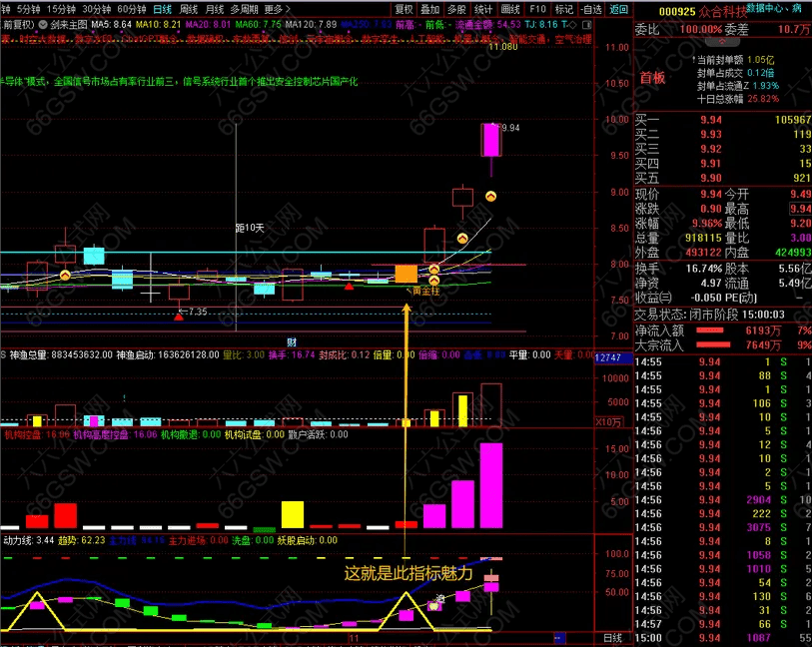Open the 周线 weekly chart tab
The width and height of the screenshot is (812, 647).
[x=189, y=9]
